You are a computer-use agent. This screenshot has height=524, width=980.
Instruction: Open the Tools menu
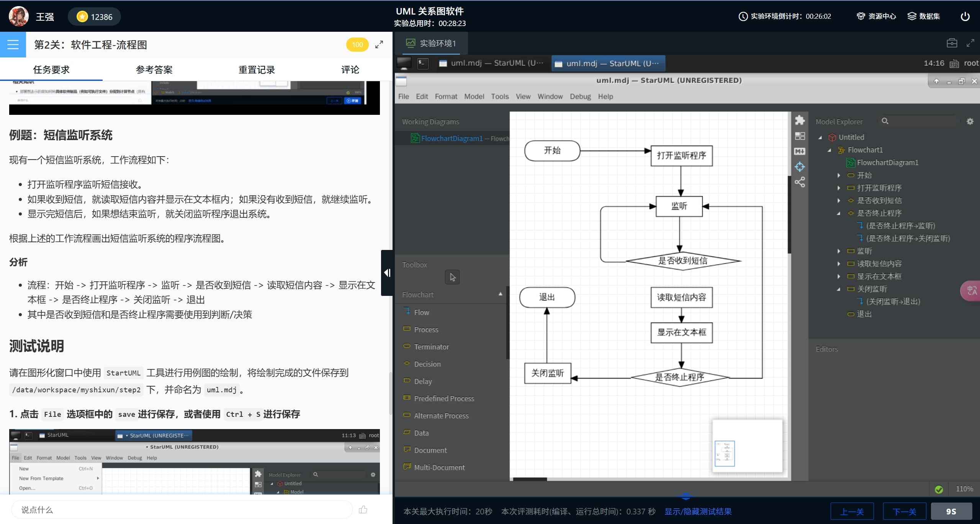pyautogui.click(x=500, y=96)
